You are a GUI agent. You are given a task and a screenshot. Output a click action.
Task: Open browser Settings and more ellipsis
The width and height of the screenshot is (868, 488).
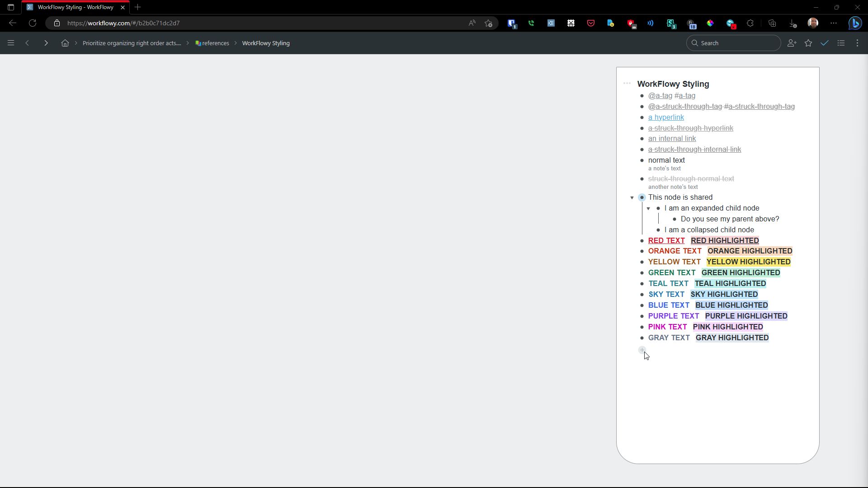(834, 23)
